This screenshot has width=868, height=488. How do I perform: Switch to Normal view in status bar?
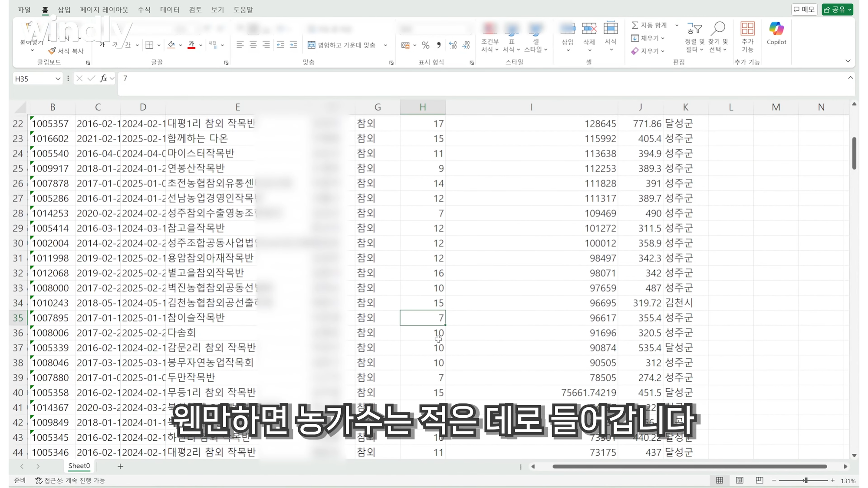coord(720,480)
